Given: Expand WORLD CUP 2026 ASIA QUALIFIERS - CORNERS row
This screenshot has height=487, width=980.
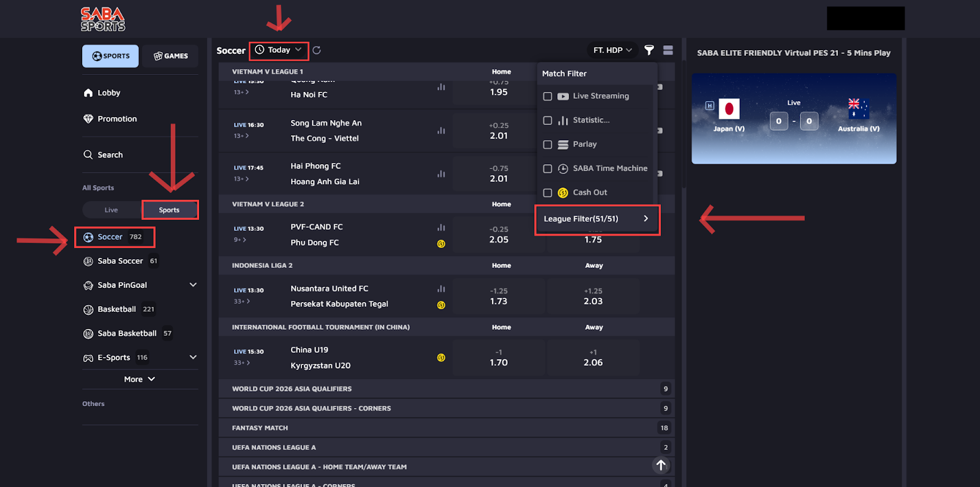Looking at the screenshot, I should point(447,409).
